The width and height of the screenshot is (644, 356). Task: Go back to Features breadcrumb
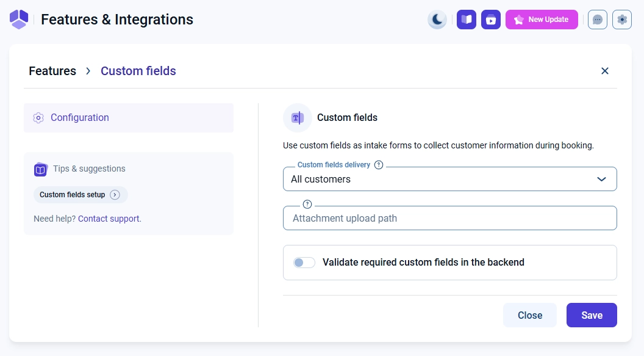coord(52,71)
